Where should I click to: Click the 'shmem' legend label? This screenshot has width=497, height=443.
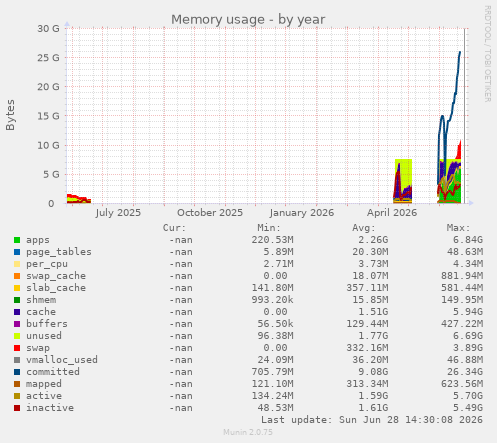(x=41, y=300)
